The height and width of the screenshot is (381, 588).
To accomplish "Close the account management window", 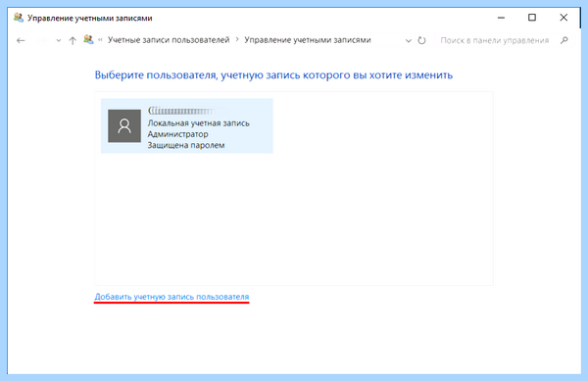I will (x=563, y=18).
